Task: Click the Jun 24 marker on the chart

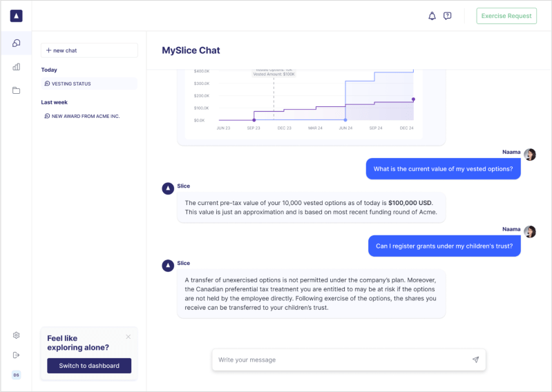Action: (x=345, y=120)
